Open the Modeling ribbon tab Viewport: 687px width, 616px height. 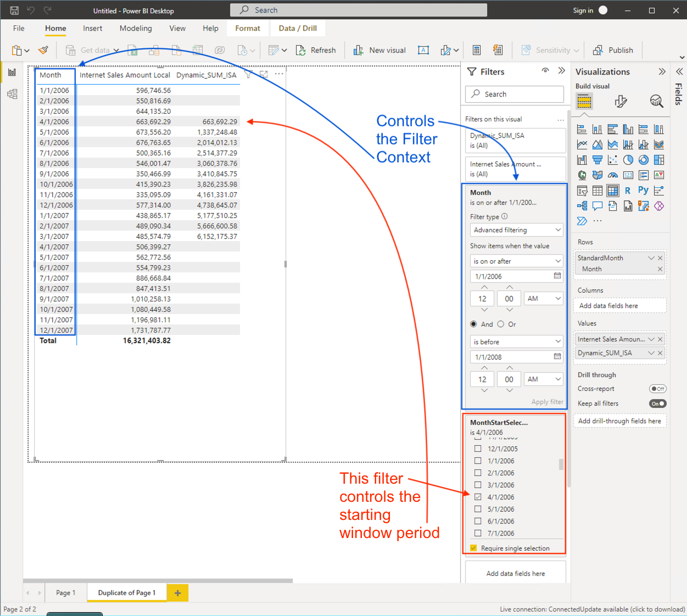136,28
